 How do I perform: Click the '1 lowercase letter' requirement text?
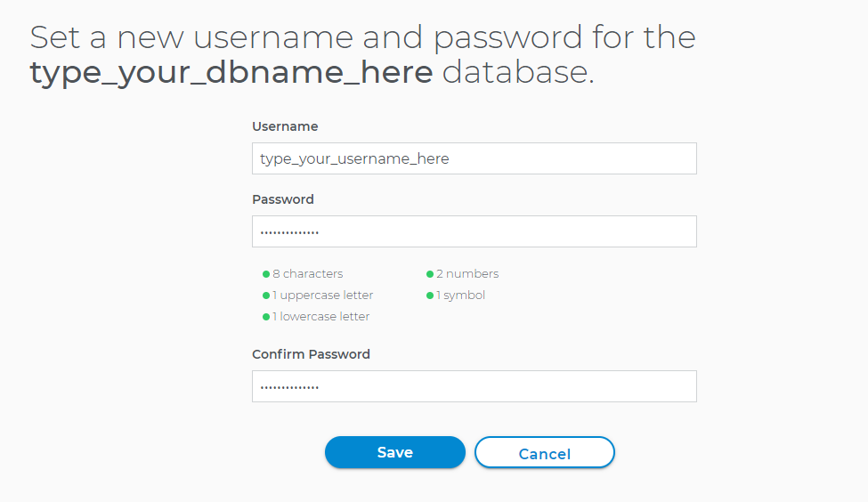(x=321, y=317)
